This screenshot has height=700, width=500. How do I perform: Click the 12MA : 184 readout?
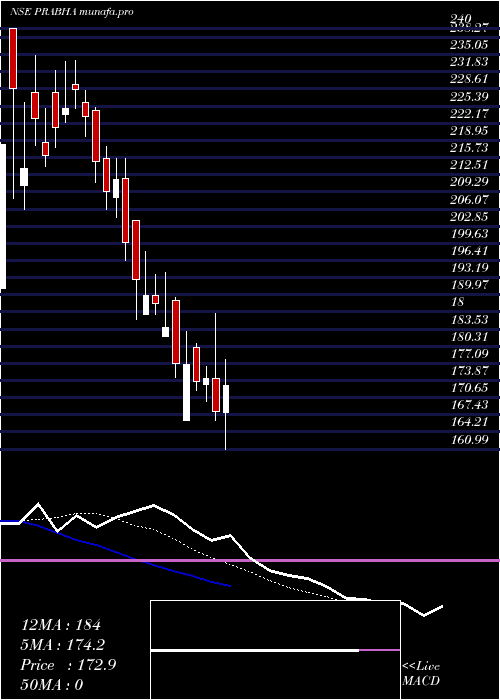(x=61, y=625)
